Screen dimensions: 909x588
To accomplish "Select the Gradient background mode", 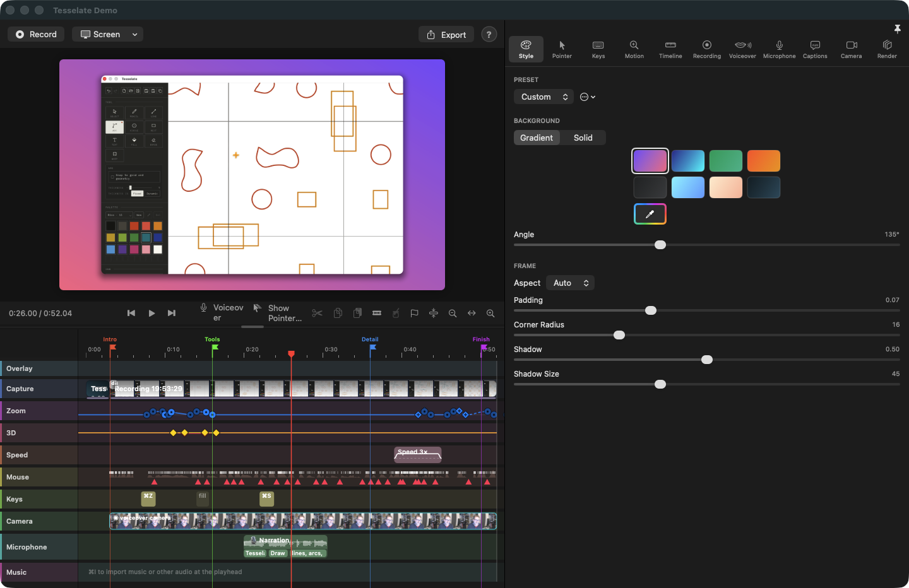I will (x=537, y=138).
